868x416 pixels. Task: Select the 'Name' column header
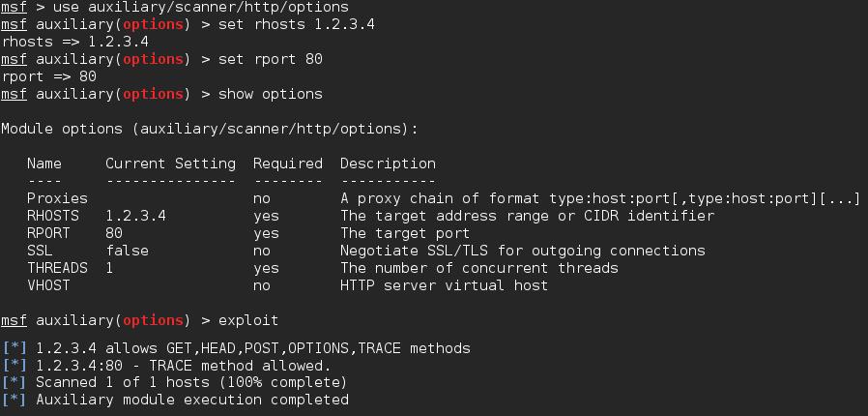44,163
